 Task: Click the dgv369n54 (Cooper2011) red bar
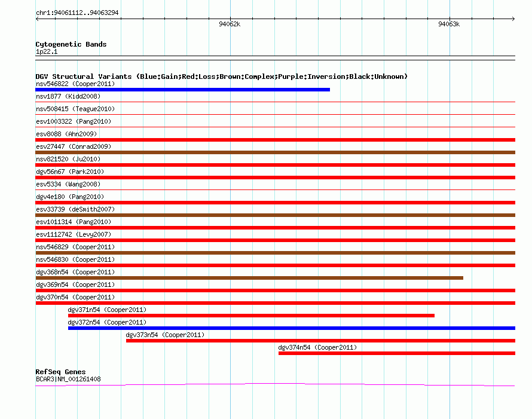275,290
